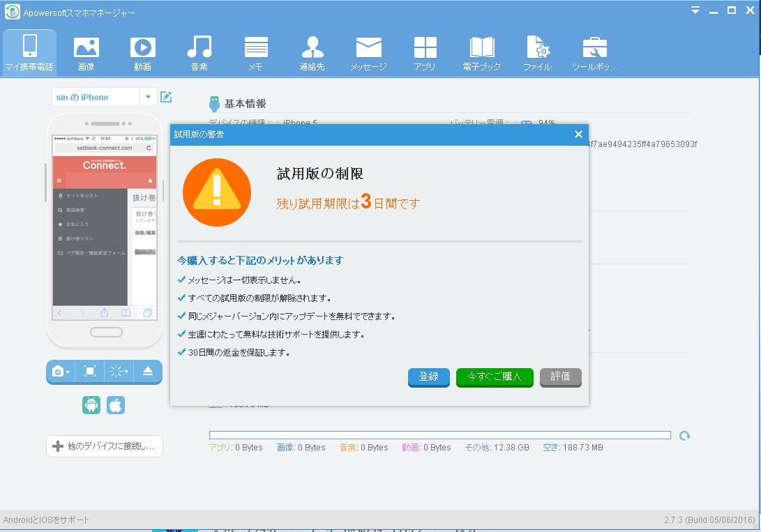Image resolution: width=761 pixels, height=532 pixels.
Task: Click 空き: 188.73 MB storage label
Action: coord(573,448)
